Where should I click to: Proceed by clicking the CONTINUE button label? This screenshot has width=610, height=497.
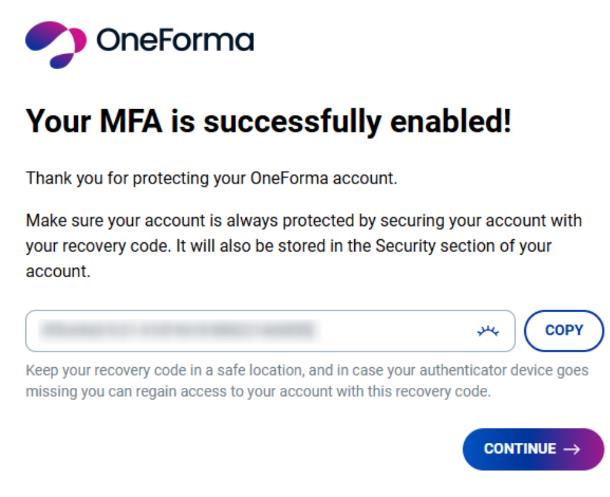520,449
